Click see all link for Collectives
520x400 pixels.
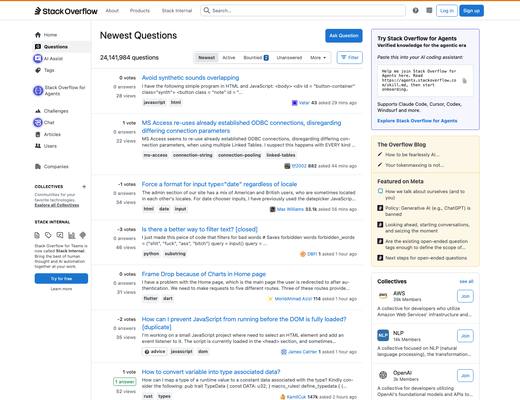[466, 282]
